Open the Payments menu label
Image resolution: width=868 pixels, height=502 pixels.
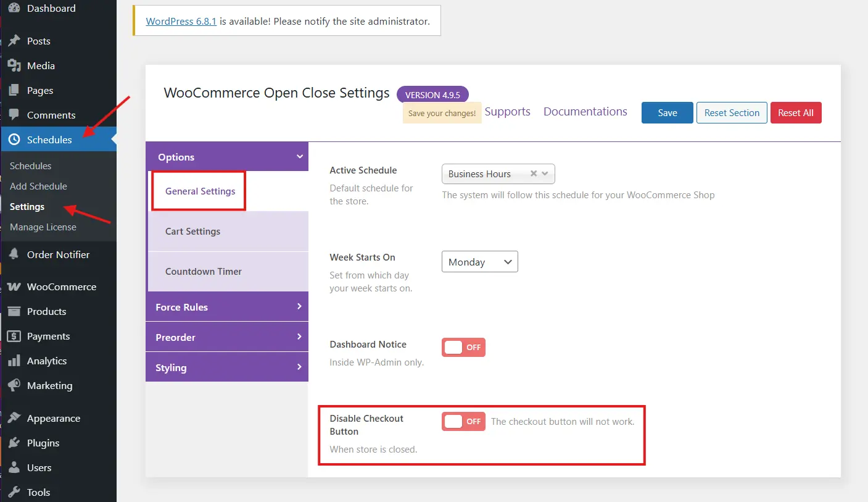pyautogui.click(x=49, y=337)
